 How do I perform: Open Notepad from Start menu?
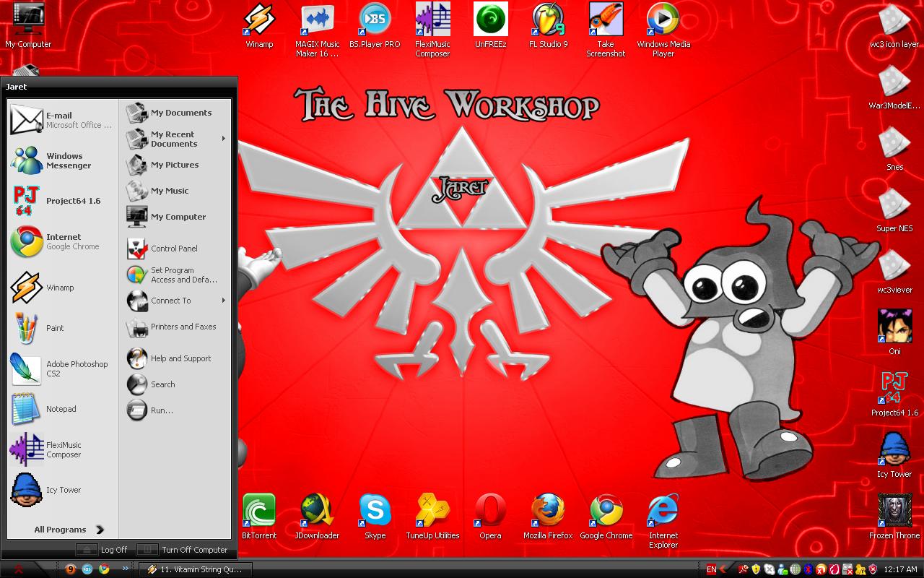(x=62, y=409)
